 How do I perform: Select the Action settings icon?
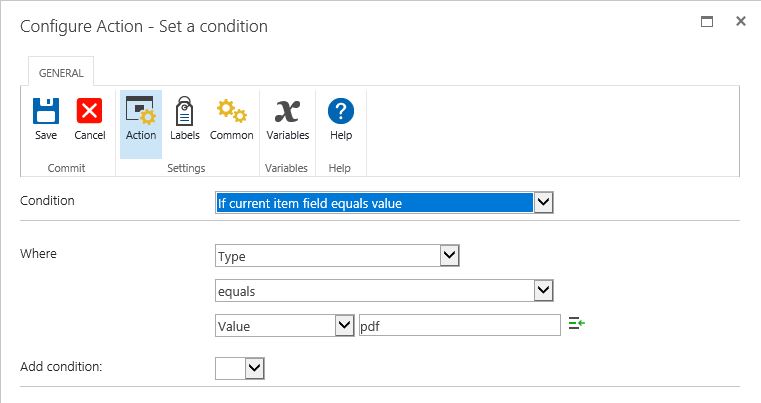point(141,110)
